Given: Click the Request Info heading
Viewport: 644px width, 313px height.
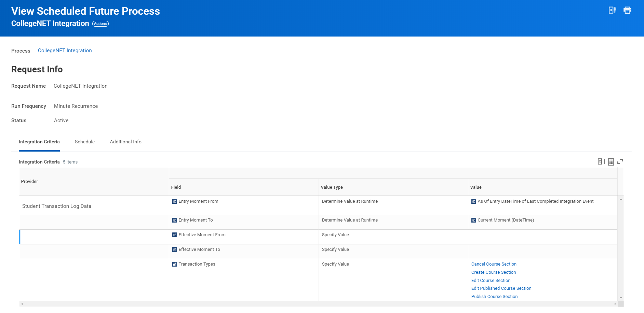Looking at the screenshot, I should (37, 69).
